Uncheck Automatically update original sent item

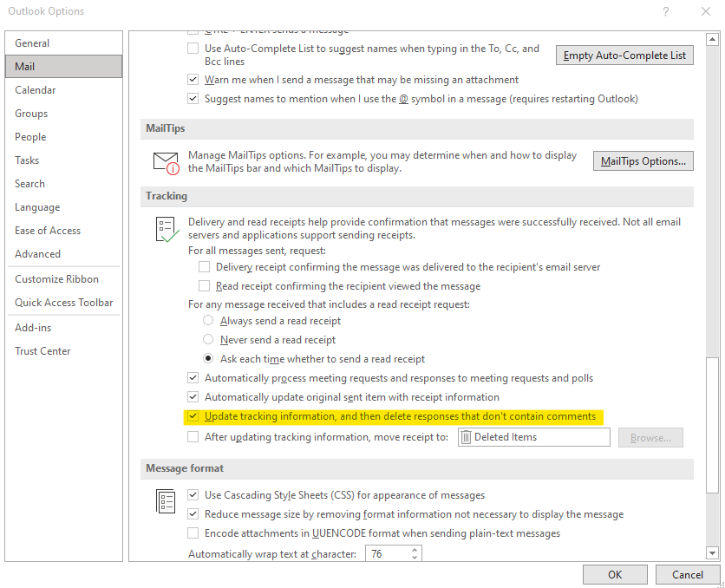tap(193, 396)
